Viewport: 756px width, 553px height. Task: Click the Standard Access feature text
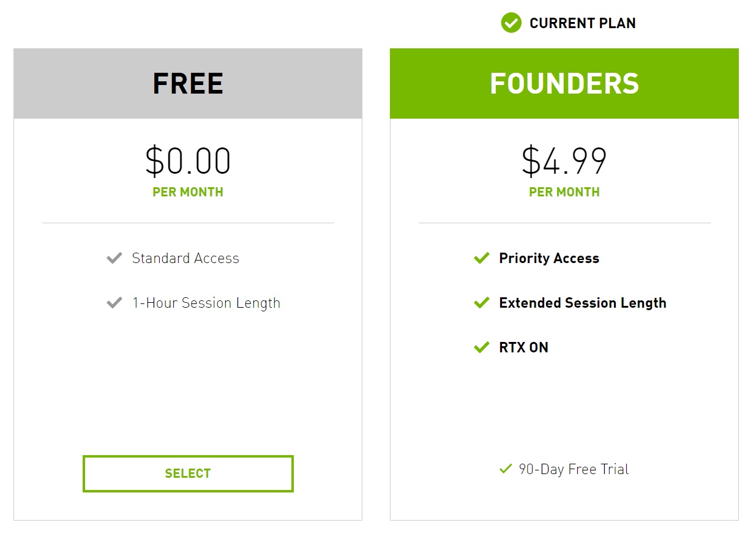(x=185, y=258)
